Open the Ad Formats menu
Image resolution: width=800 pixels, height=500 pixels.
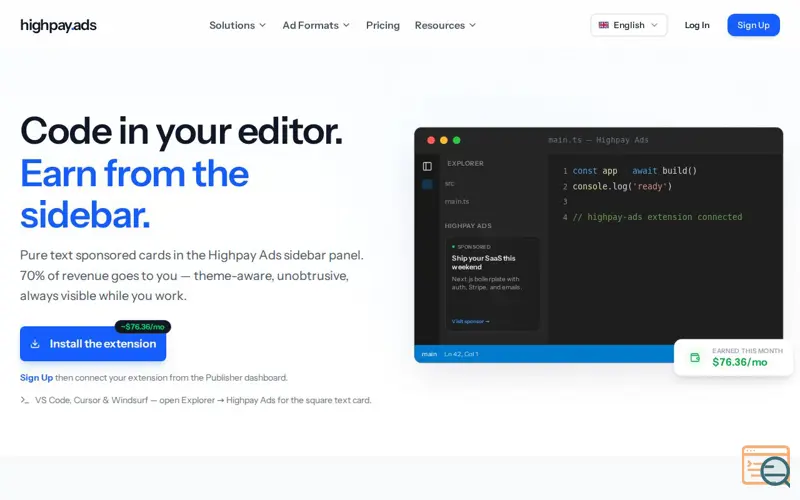pyautogui.click(x=316, y=25)
